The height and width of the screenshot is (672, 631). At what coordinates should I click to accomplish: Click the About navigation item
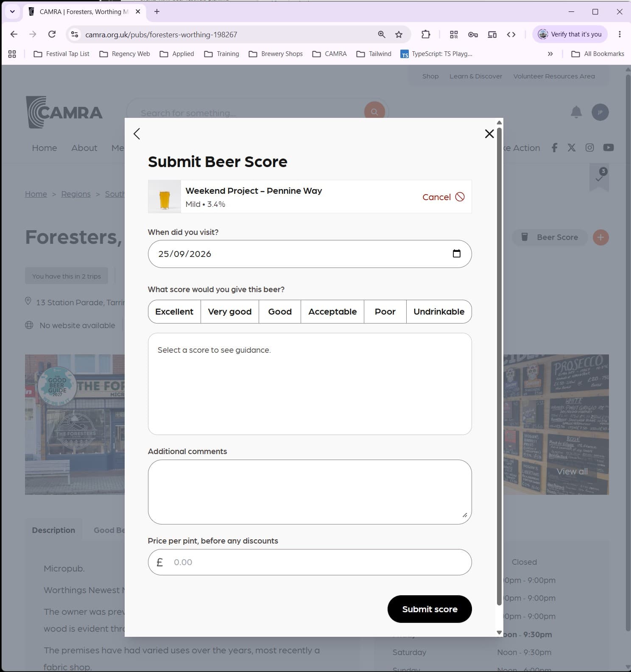[84, 148]
